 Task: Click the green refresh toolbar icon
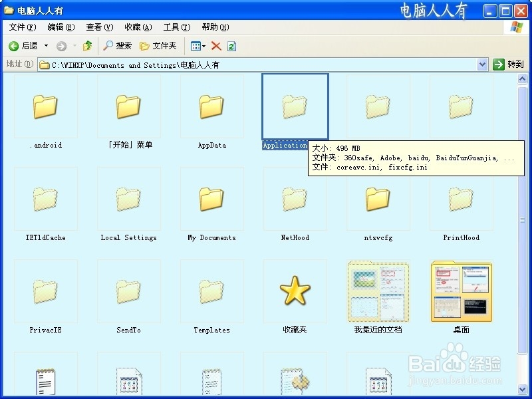pos(231,46)
